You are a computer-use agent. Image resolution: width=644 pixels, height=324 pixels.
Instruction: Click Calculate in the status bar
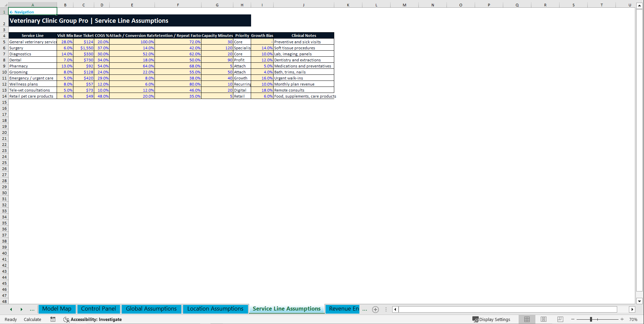point(33,319)
